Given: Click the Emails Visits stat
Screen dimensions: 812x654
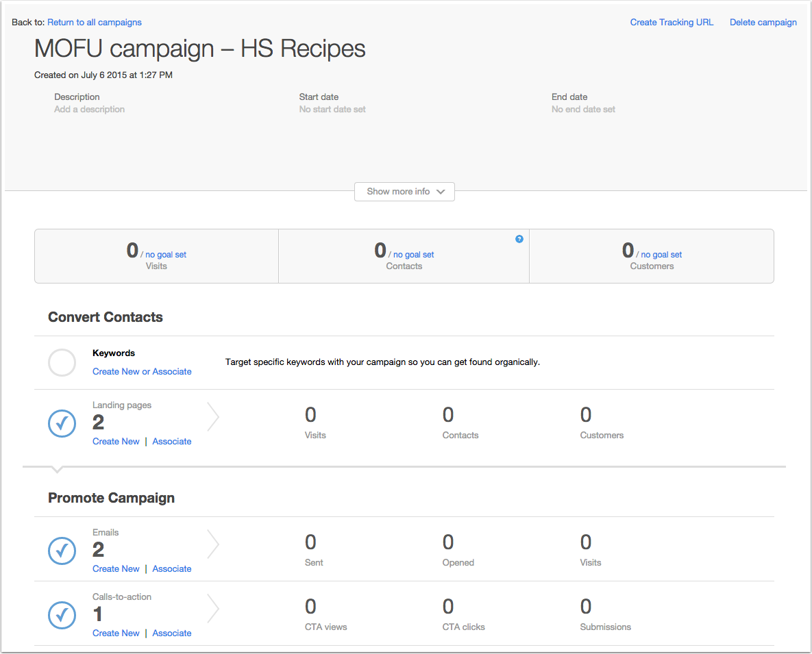Looking at the screenshot, I should 591,550.
